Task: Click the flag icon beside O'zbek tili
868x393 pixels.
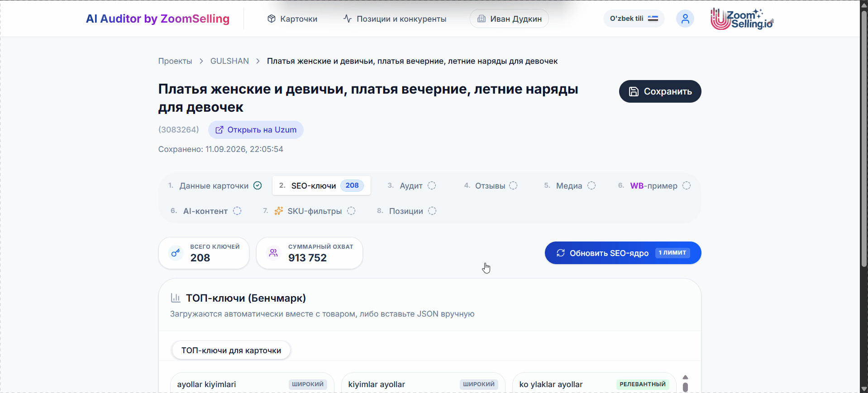Action: (x=653, y=19)
